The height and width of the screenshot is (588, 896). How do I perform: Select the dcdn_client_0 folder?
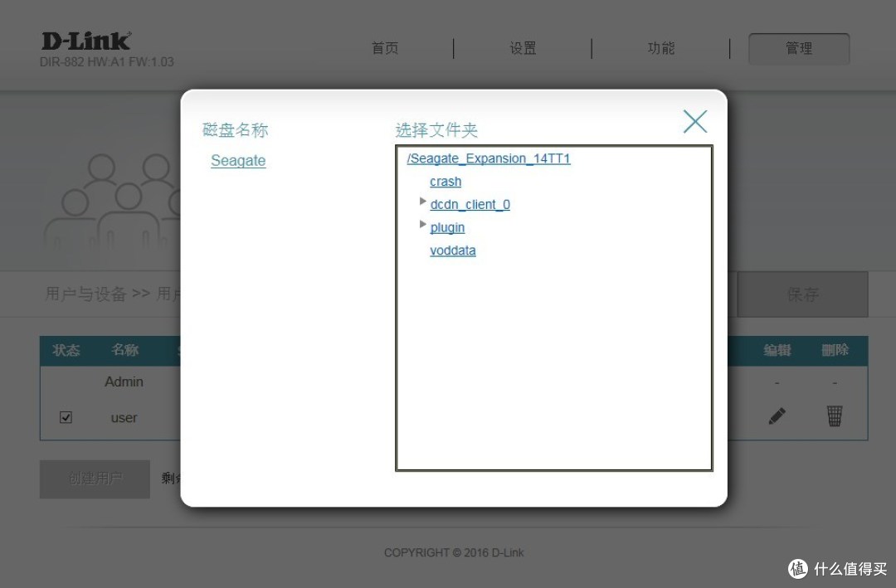point(470,205)
